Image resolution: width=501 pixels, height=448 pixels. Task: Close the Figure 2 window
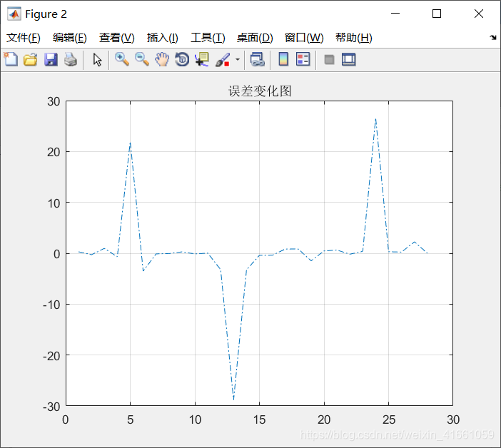click(x=479, y=14)
